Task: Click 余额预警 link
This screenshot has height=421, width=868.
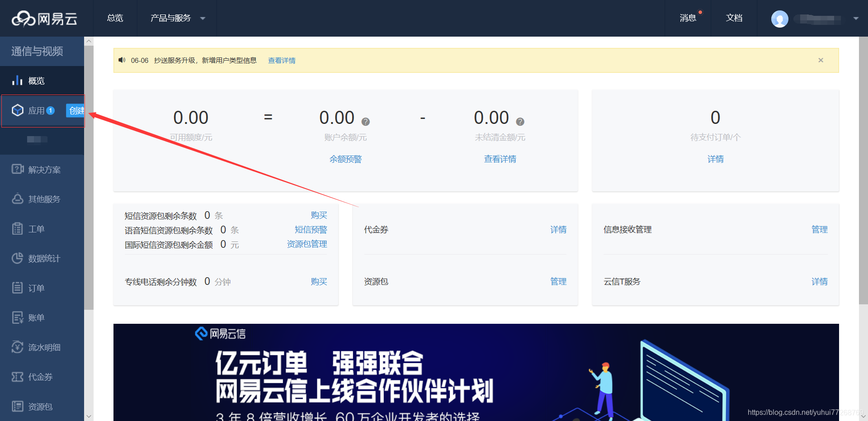Action: (x=345, y=159)
